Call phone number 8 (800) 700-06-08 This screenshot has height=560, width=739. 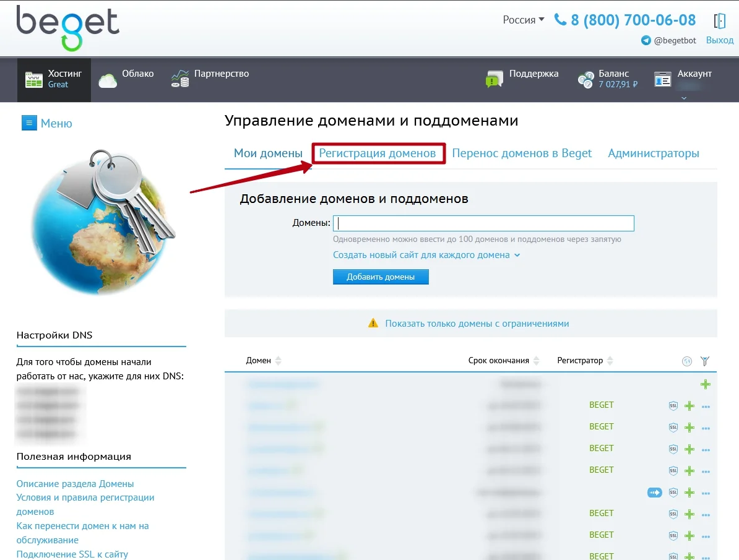[x=625, y=20]
